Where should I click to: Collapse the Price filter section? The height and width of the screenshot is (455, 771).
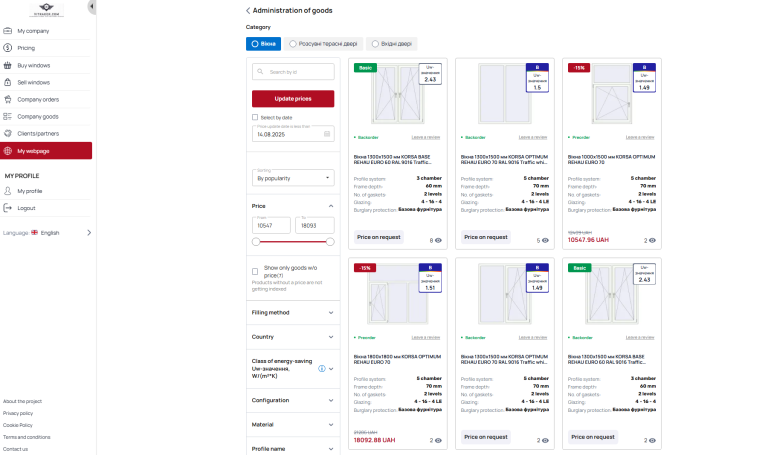click(x=331, y=206)
